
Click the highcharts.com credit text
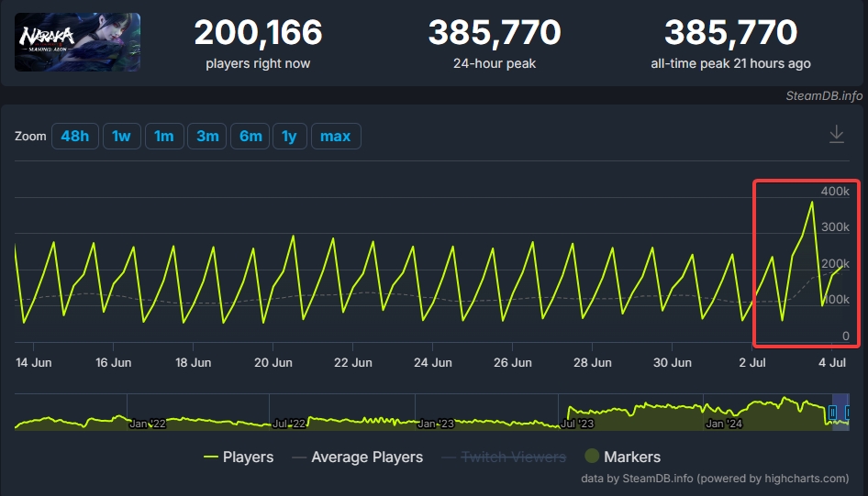point(715,479)
